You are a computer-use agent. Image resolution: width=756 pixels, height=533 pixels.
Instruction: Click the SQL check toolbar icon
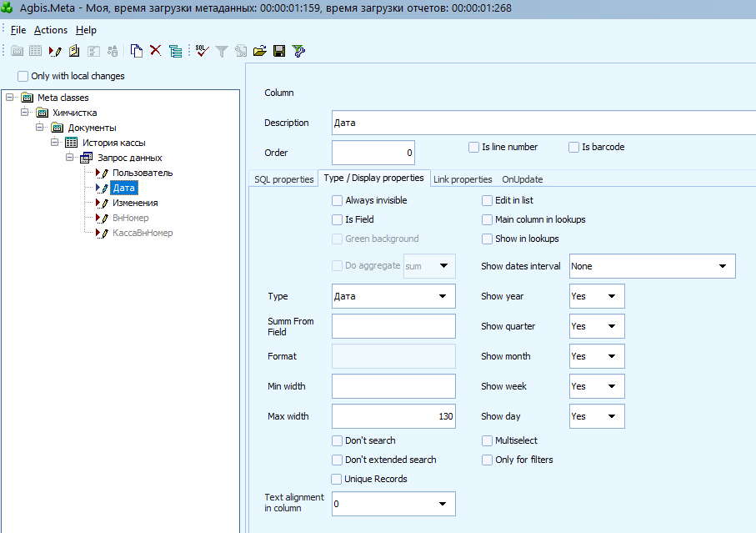tap(202, 50)
